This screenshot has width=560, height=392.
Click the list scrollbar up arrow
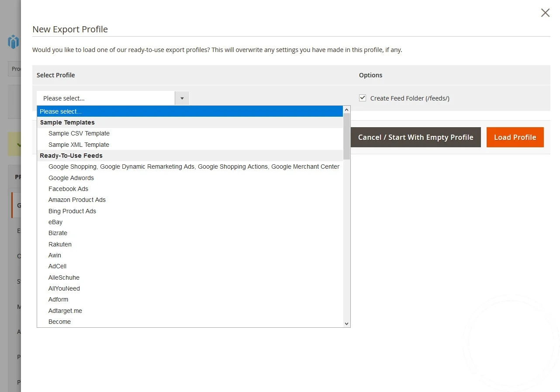pyautogui.click(x=346, y=109)
